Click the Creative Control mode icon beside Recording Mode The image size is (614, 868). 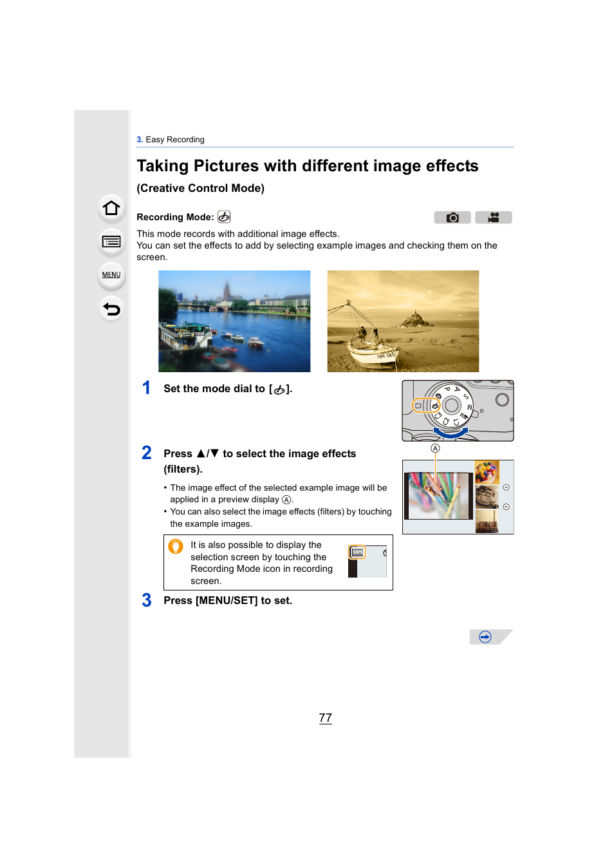point(224,217)
